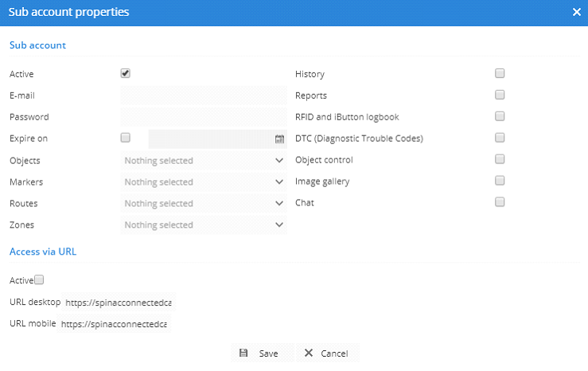Screen dimensions: 588x371
Task: Activate the Access via URL checkbox
Action: click(x=40, y=279)
